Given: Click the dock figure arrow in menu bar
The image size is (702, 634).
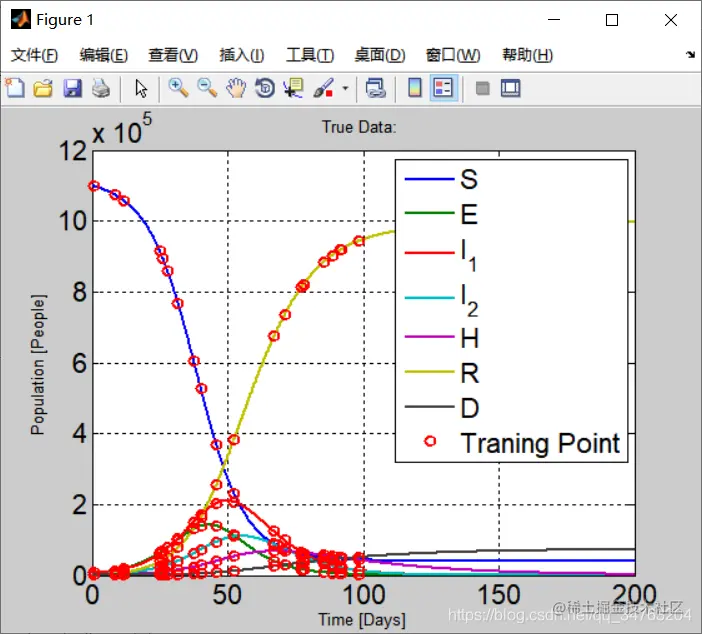Looking at the screenshot, I should pos(690,55).
